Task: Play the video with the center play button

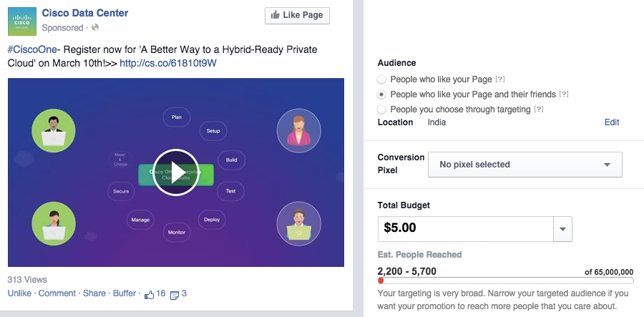Action: point(176,172)
